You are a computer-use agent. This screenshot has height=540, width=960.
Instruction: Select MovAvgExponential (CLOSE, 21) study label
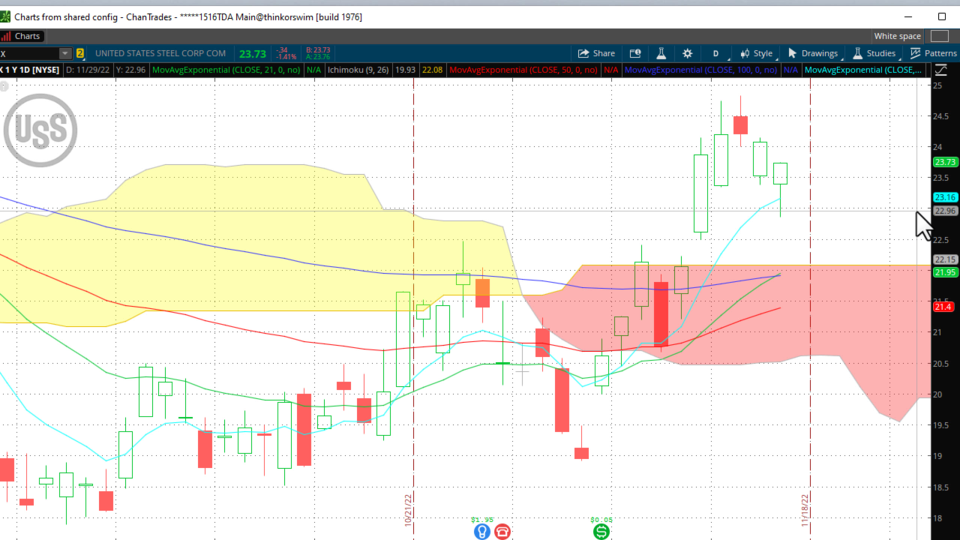point(226,70)
